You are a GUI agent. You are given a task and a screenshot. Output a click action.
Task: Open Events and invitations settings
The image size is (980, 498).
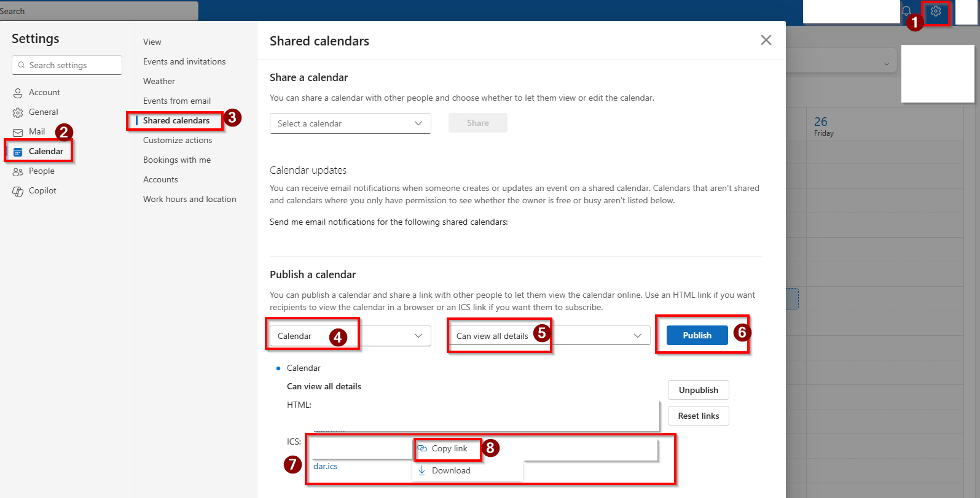pos(184,61)
